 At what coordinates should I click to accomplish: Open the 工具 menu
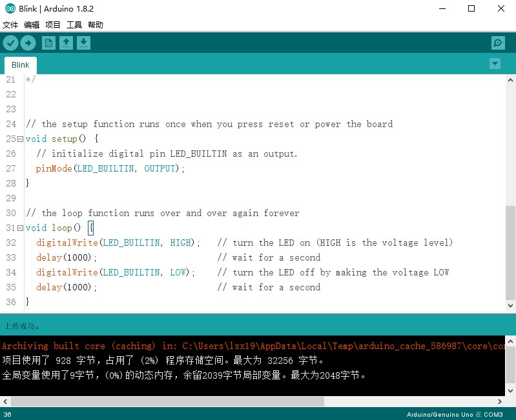74,25
